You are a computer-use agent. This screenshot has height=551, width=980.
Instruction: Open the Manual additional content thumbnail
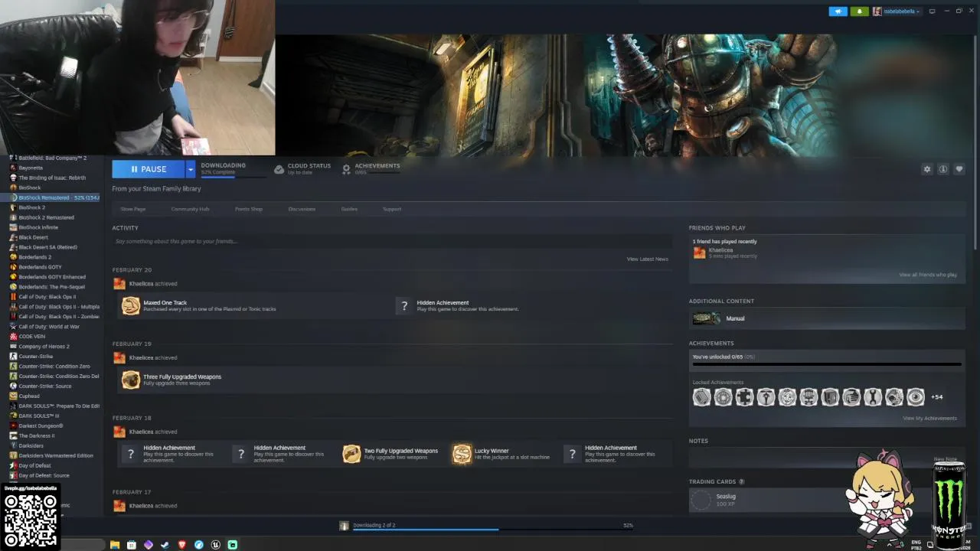(706, 318)
